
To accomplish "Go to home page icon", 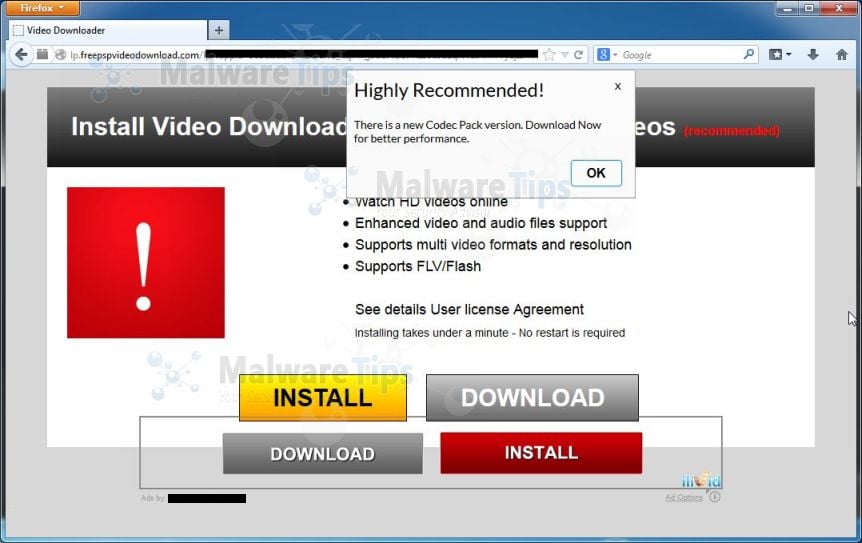I will pyautogui.click(x=842, y=54).
